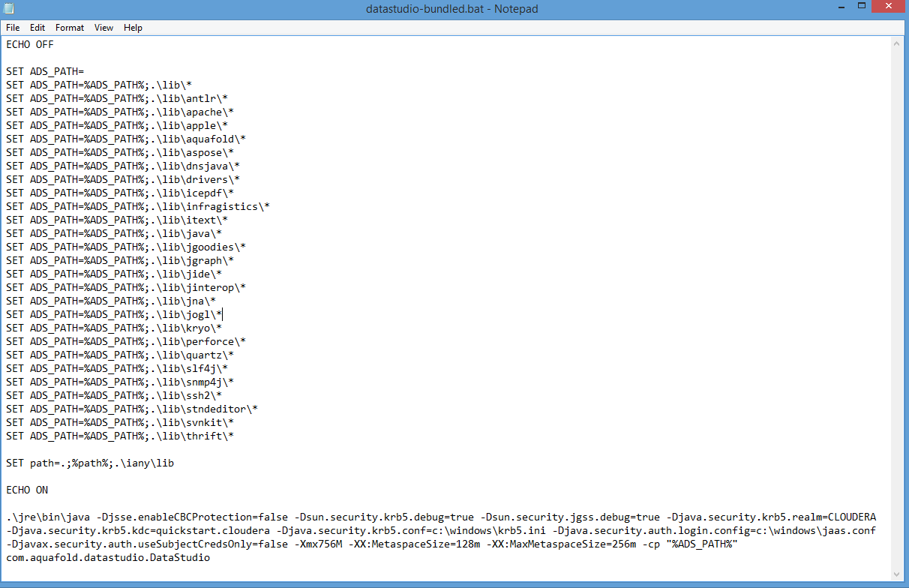Open the Edit menu

tap(37, 28)
